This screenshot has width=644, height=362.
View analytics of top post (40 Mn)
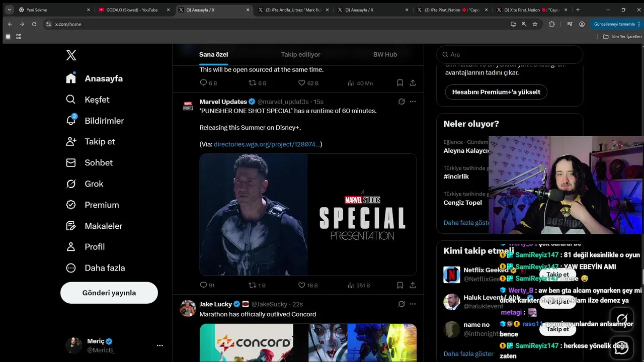360,83
